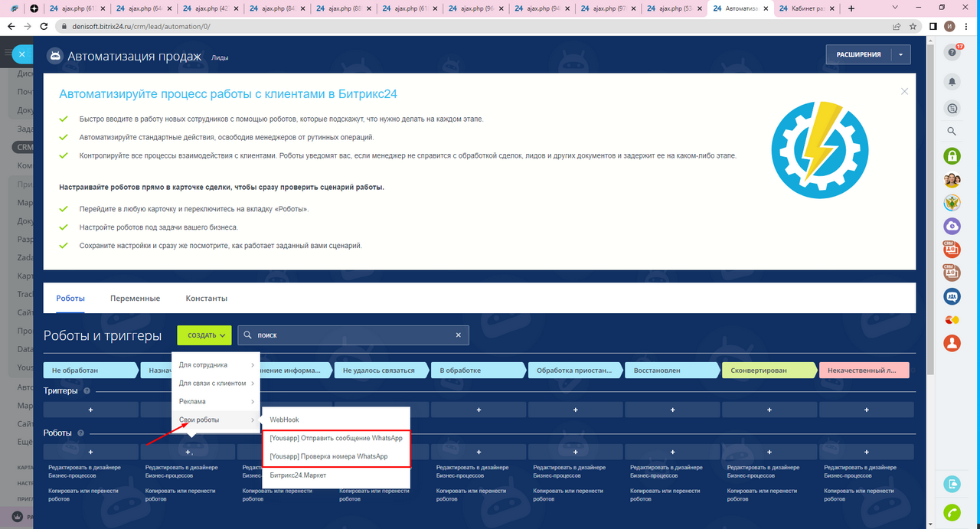980x529 pixels.
Task: Switch to the Роботы tab
Action: (70, 298)
